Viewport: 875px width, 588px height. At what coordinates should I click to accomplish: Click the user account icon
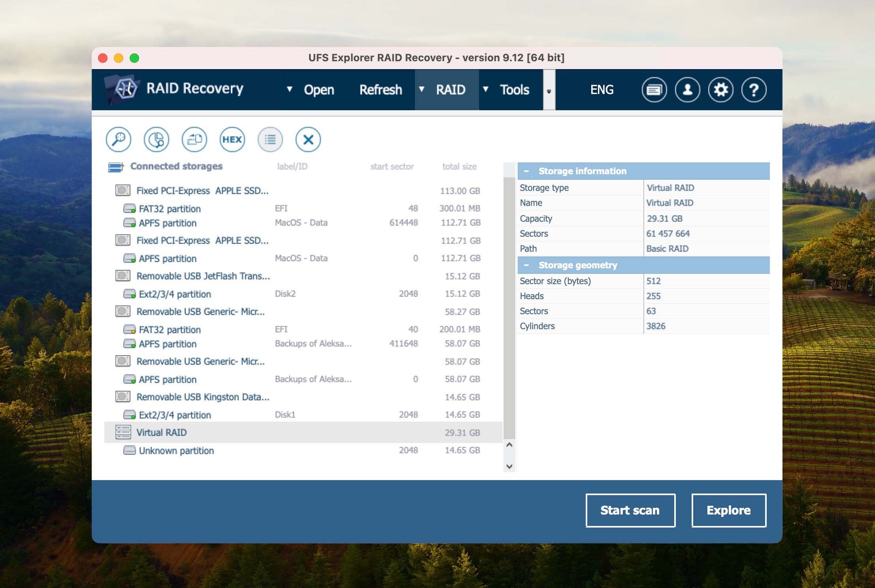pos(687,90)
